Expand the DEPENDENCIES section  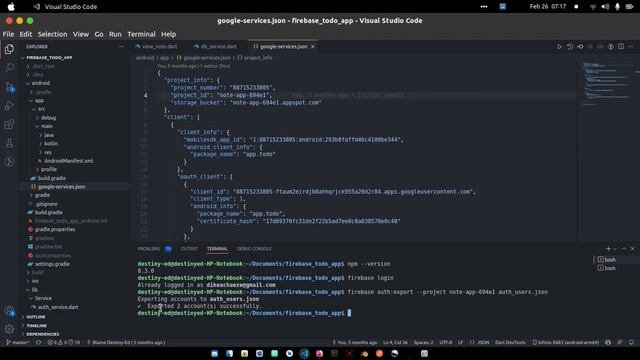[42, 334]
